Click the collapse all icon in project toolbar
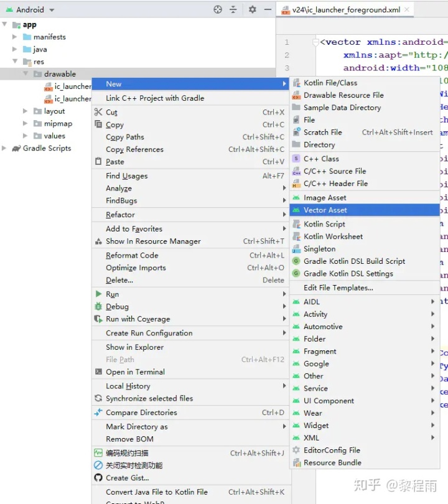448x504 pixels. pyautogui.click(x=233, y=9)
